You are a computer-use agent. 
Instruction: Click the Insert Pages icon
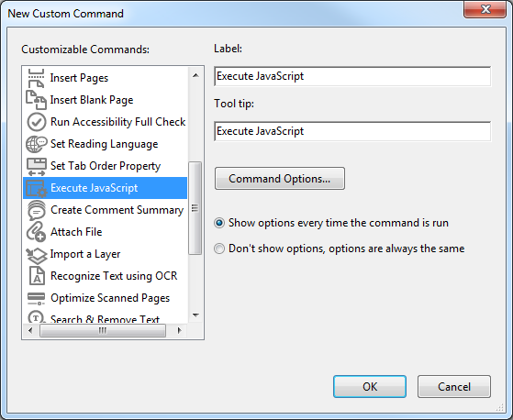pyautogui.click(x=36, y=78)
